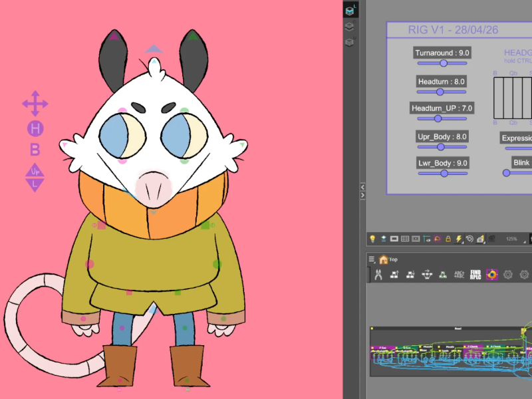Adjust the Headturn_UP slider handle
The width and height of the screenshot is (532, 399).
coord(438,118)
